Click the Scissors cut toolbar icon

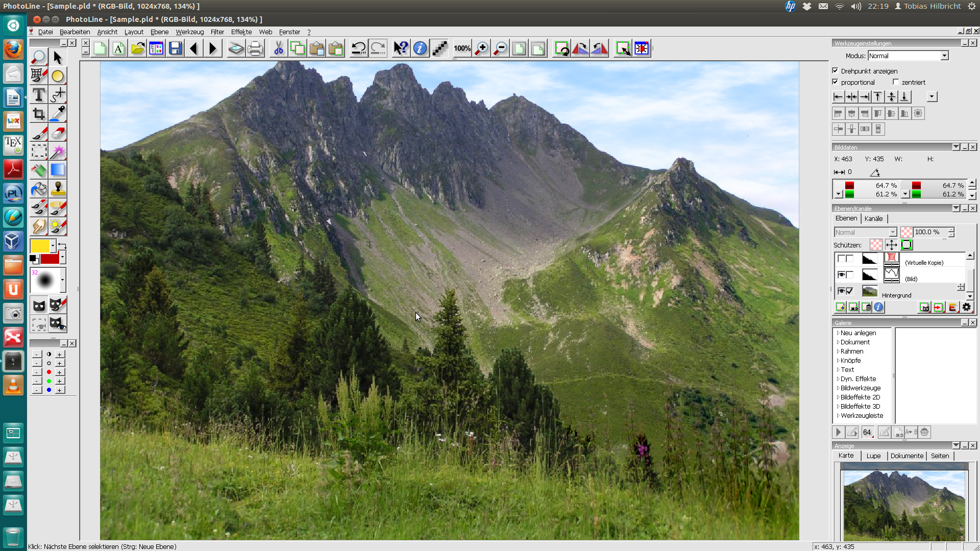click(x=278, y=49)
